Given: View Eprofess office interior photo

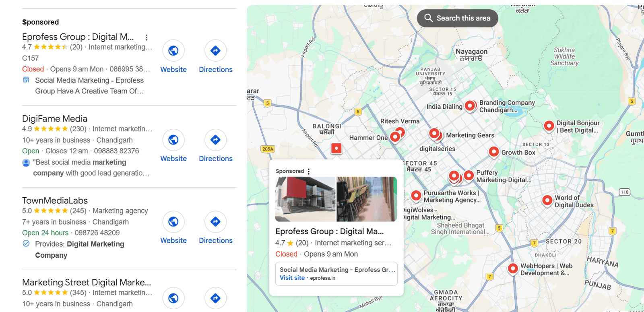Looking at the screenshot, I should (367, 199).
